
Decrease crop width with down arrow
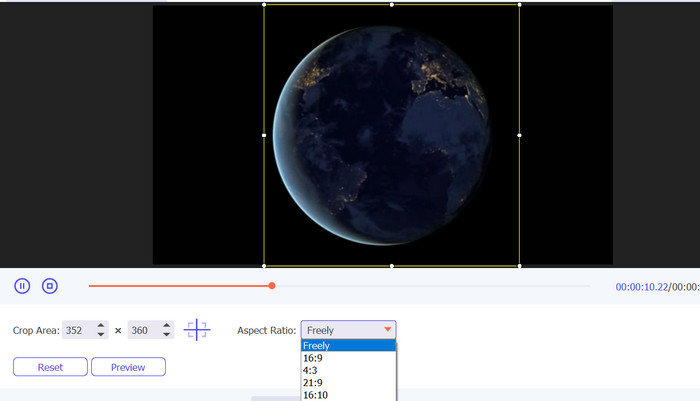[x=101, y=334]
